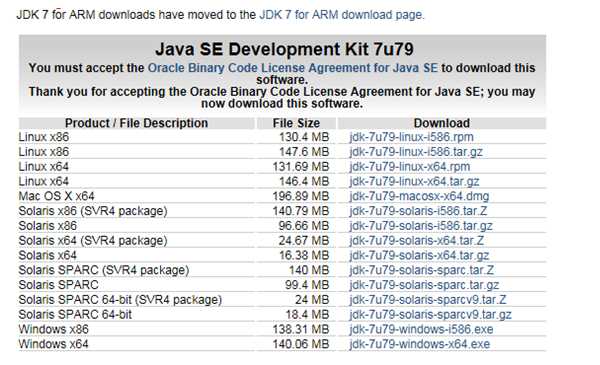This screenshot has height=365, width=600.
Task: Download jdk-7u79-windows-i586.exe
Action: pos(421,329)
